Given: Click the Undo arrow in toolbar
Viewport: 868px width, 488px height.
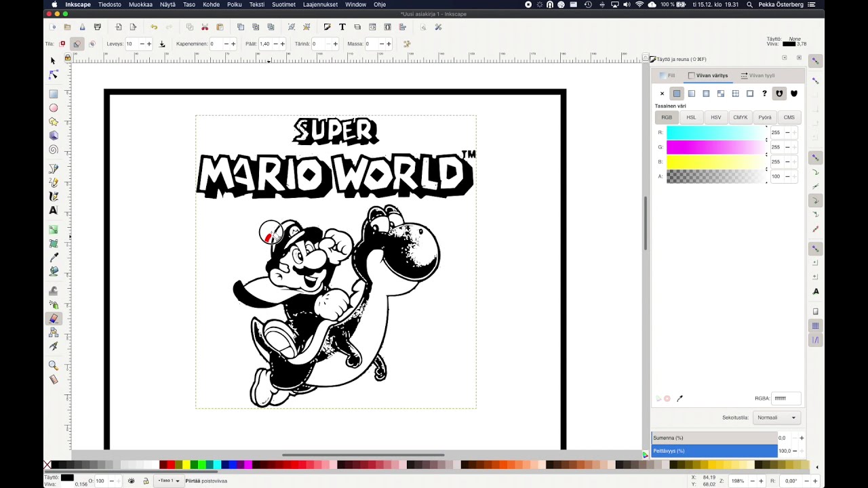Looking at the screenshot, I should pos(154,27).
